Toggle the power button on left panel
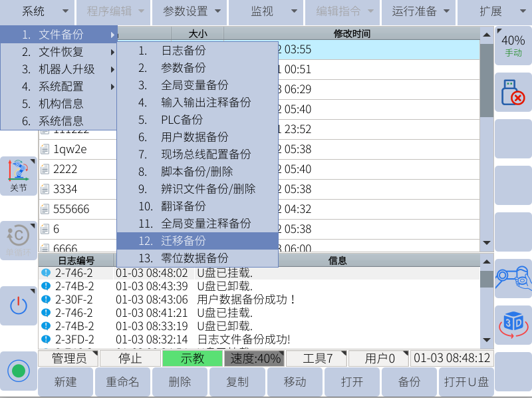 point(19,305)
